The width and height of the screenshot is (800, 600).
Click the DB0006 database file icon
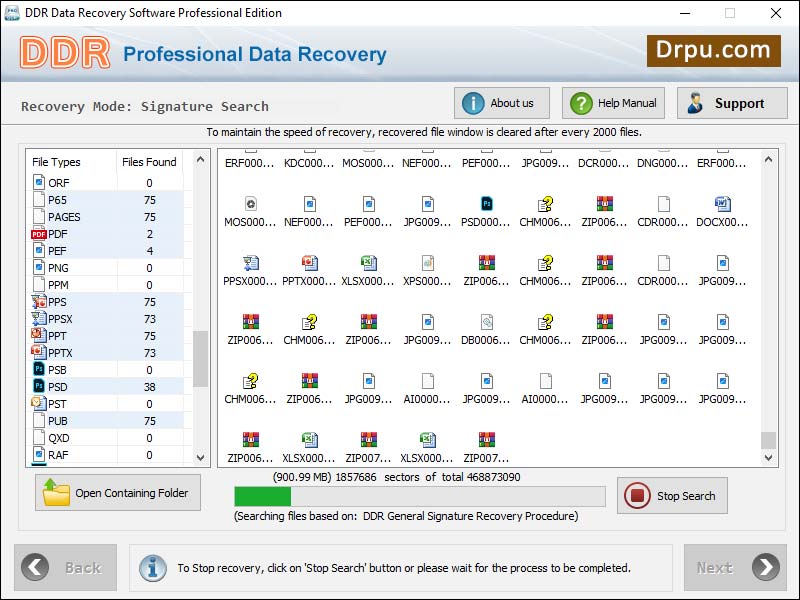click(x=486, y=323)
